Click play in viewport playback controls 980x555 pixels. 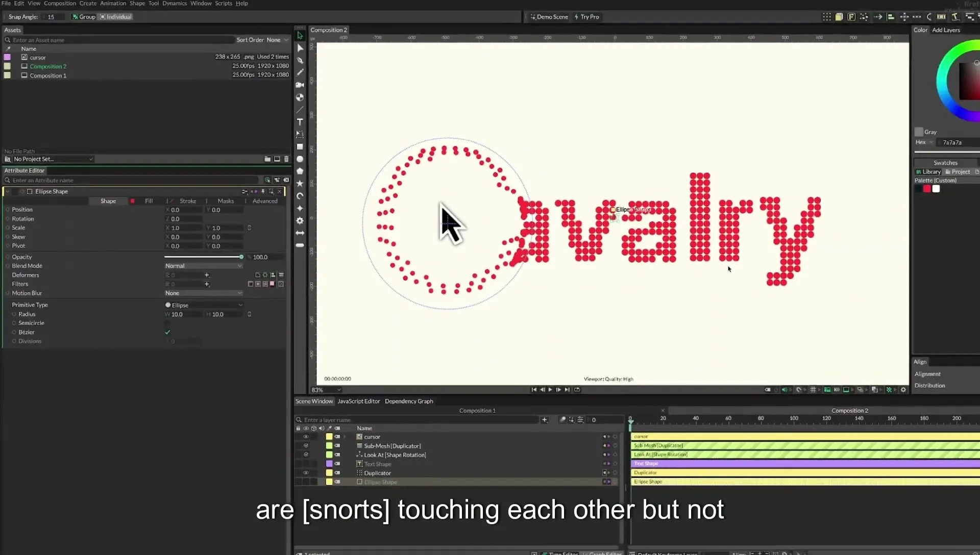click(x=550, y=390)
